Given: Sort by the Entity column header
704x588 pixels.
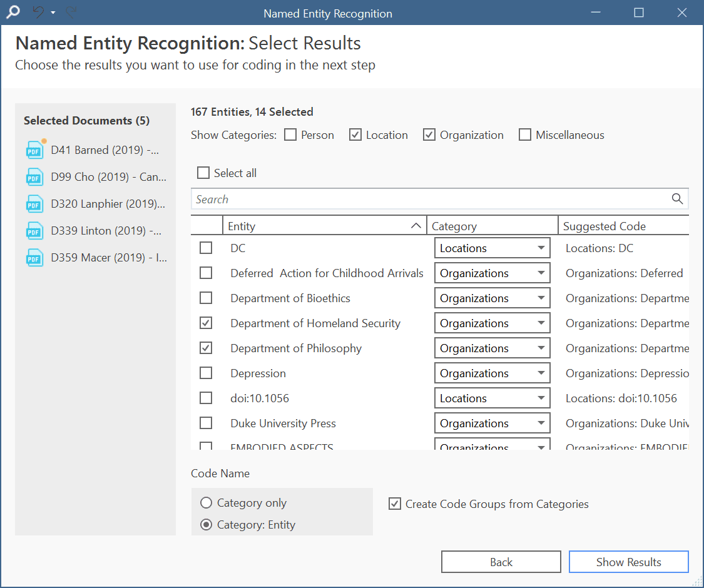Looking at the screenshot, I should click(325, 226).
